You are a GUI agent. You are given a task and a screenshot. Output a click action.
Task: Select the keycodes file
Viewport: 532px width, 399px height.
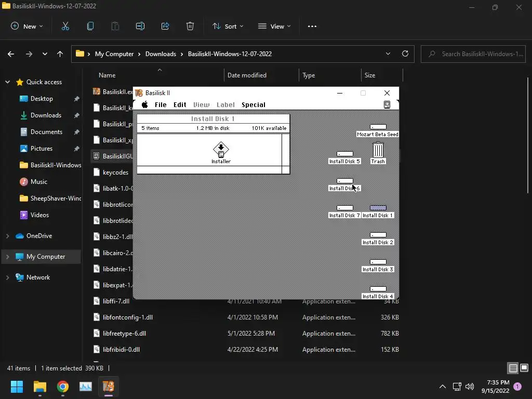[115, 172]
